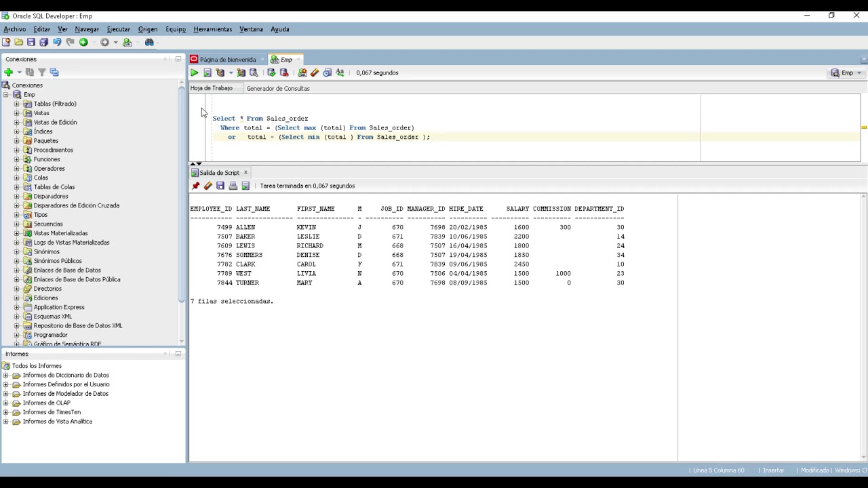This screenshot has width=868, height=488.
Task: Add a new connection with the green plus
Action: pyautogui.click(x=8, y=72)
